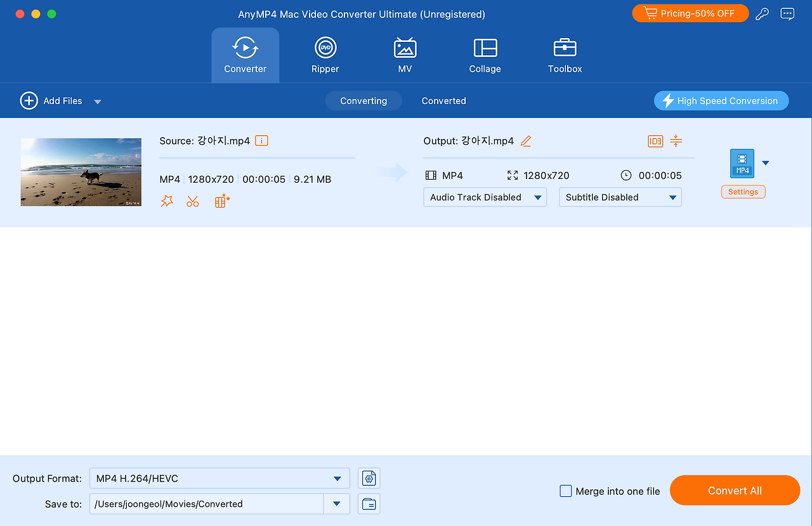Close the window with red button

click(x=19, y=14)
